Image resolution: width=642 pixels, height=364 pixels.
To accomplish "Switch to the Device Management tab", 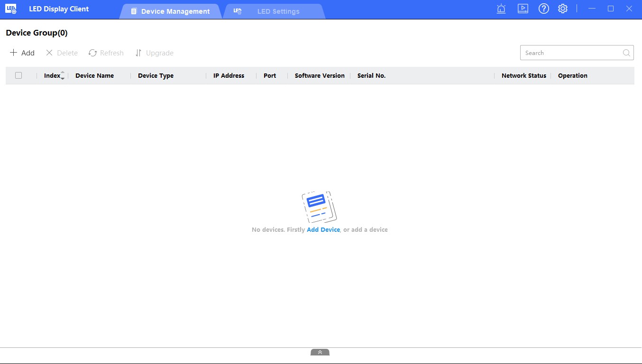I will (170, 11).
